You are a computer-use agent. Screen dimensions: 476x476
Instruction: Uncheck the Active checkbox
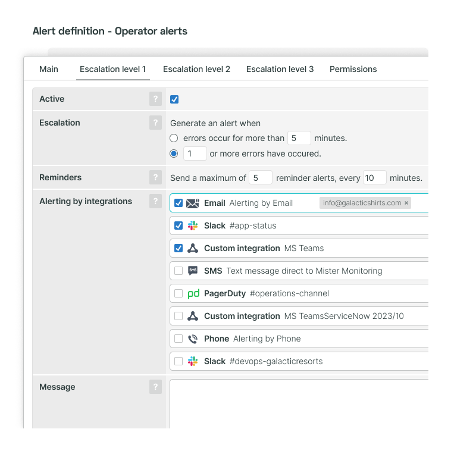tap(174, 99)
